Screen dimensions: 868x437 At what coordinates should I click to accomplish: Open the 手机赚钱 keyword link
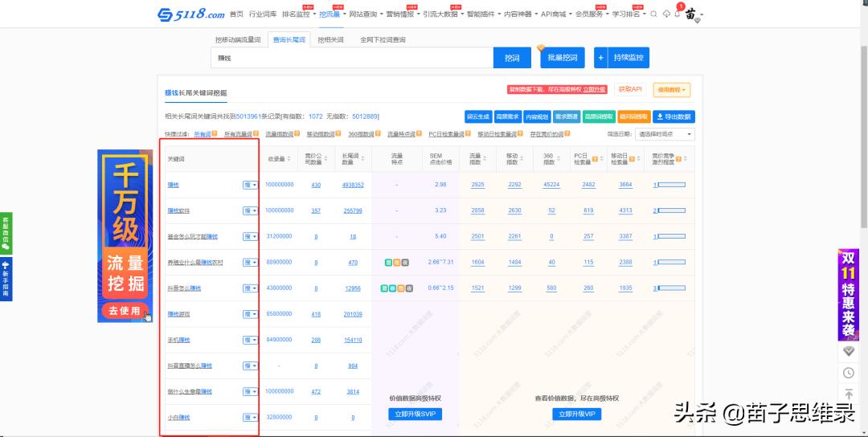(x=178, y=340)
